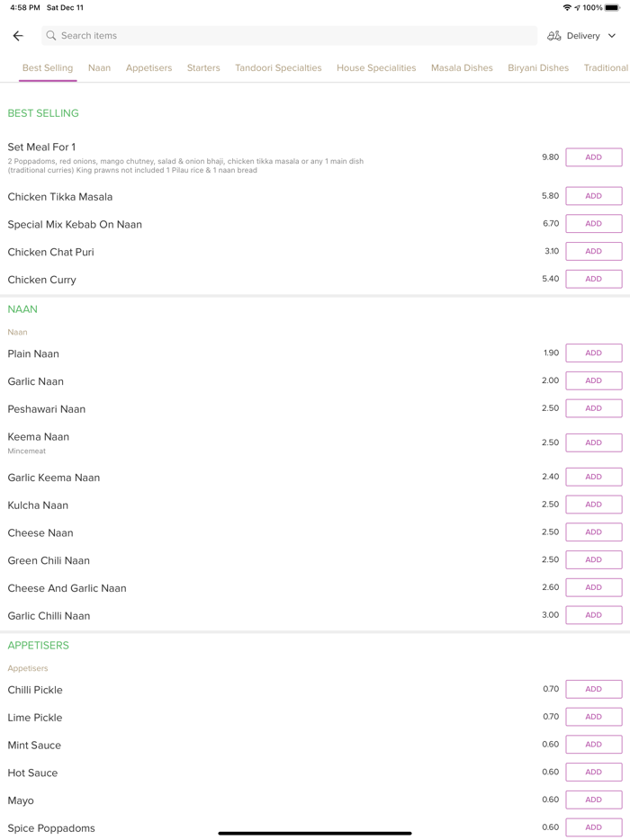Click the home indicator bar at screen bottom
Image resolution: width=630 pixels, height=840 pixels.
click(315, 832)
